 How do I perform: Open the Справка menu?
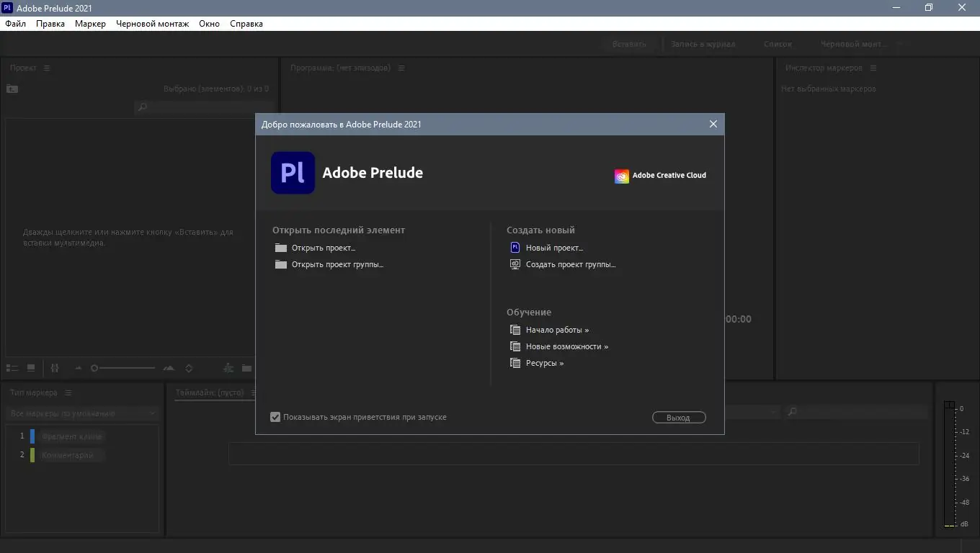[246, 24]
